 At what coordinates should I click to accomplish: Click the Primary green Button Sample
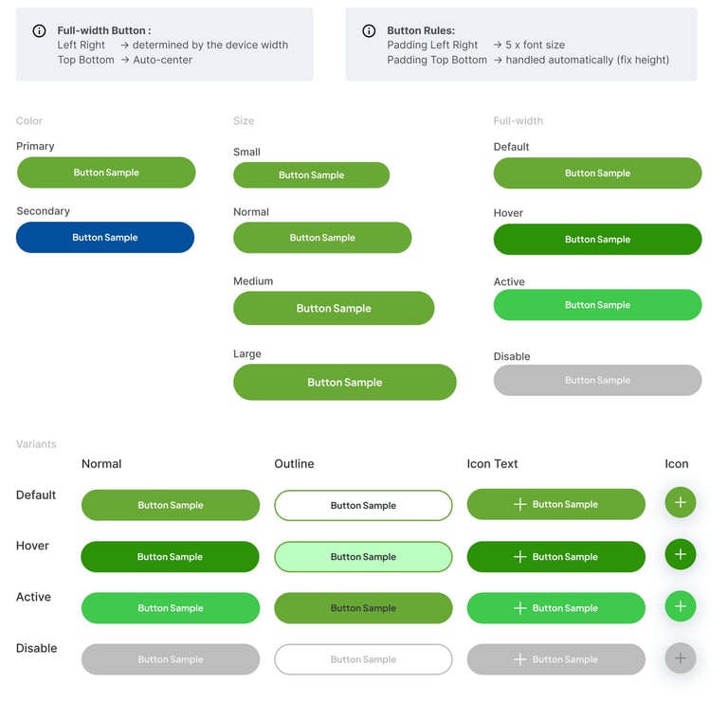click(106, 172)
